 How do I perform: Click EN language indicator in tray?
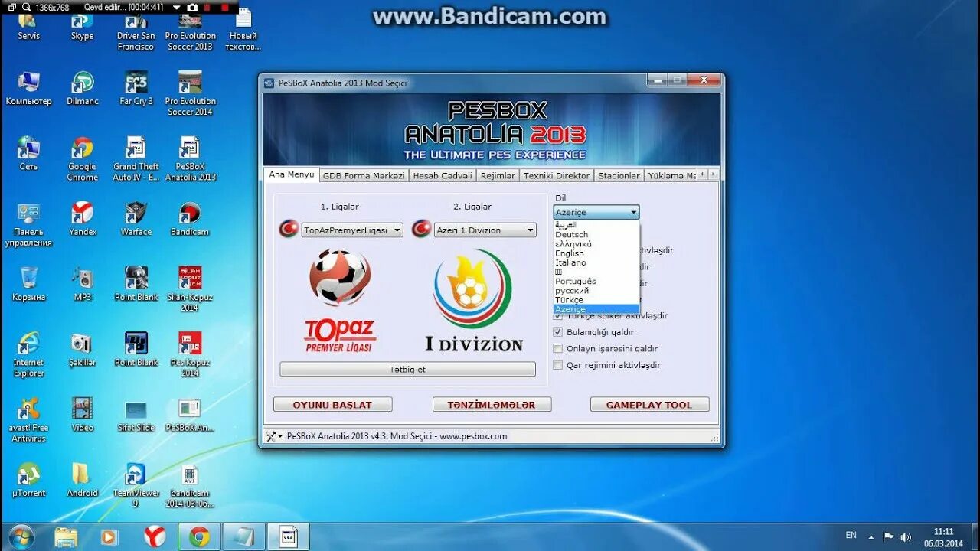pos(851,535)
